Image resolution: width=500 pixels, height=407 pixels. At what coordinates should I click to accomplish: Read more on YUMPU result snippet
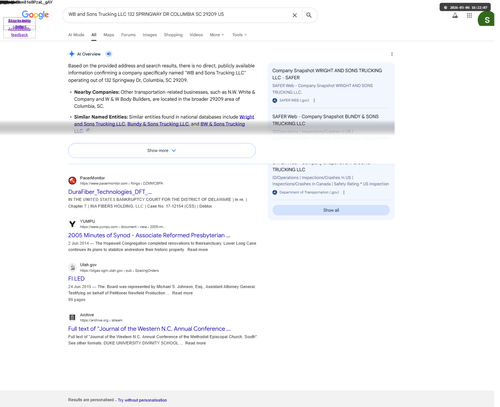(197, 250)
